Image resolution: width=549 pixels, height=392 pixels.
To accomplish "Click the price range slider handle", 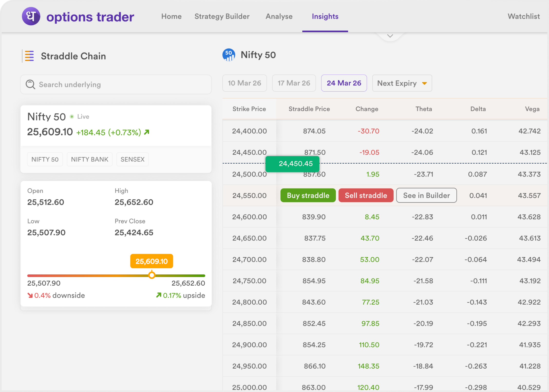I will click(152, 275).
